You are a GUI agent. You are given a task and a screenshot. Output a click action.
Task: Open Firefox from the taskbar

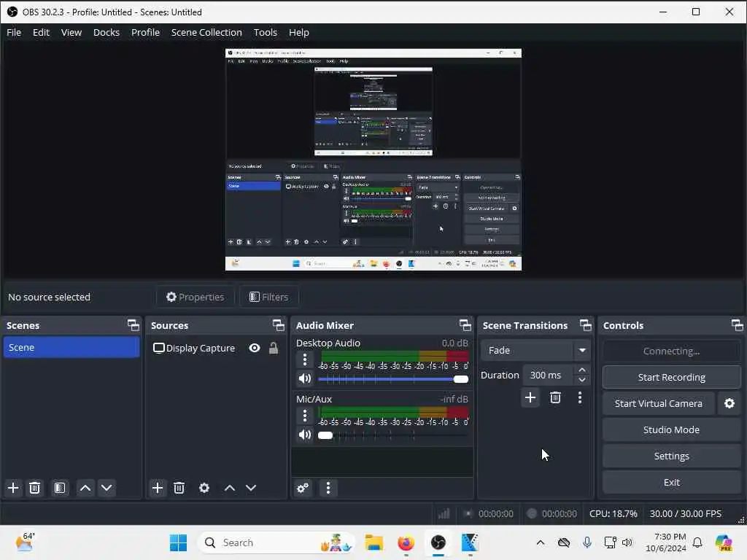406,542
